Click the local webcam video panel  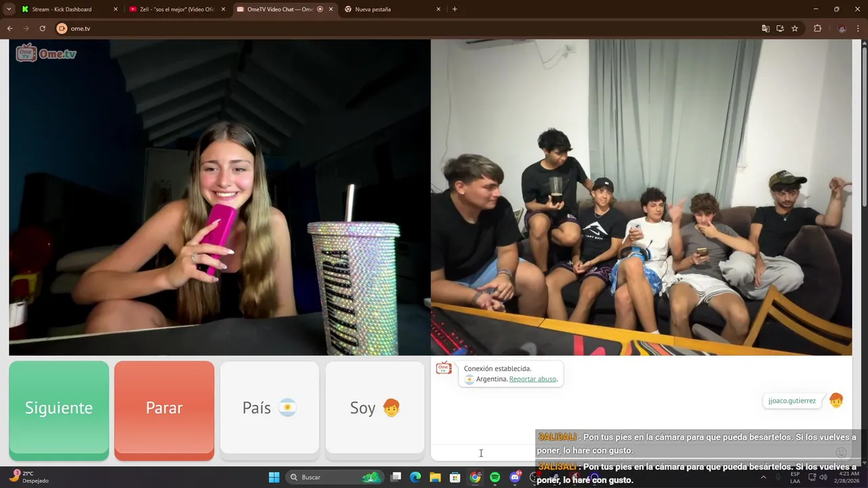click(x=220, y=197)
